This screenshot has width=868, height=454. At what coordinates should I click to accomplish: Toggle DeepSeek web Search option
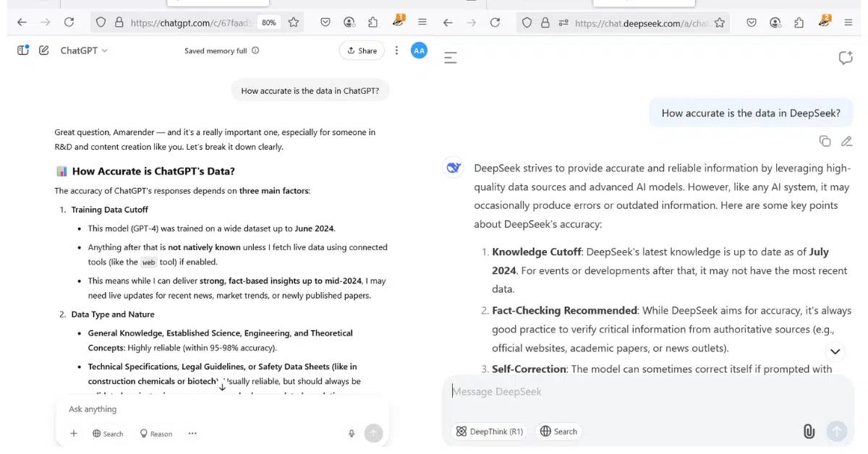558,432
